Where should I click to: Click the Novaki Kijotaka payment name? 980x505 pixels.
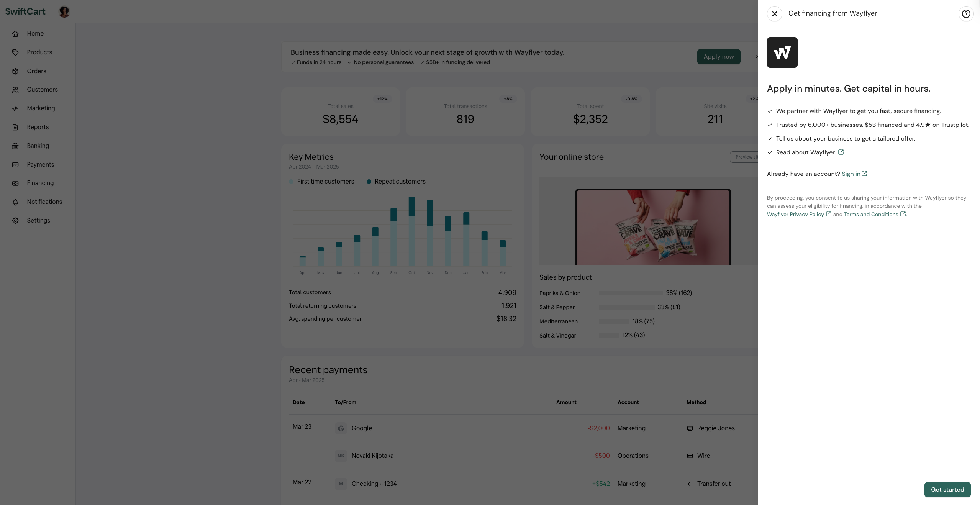point(372,456)
